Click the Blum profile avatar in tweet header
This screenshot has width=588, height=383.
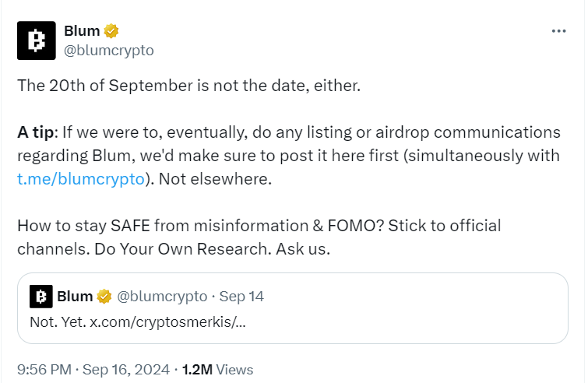[x=37, y=40]
